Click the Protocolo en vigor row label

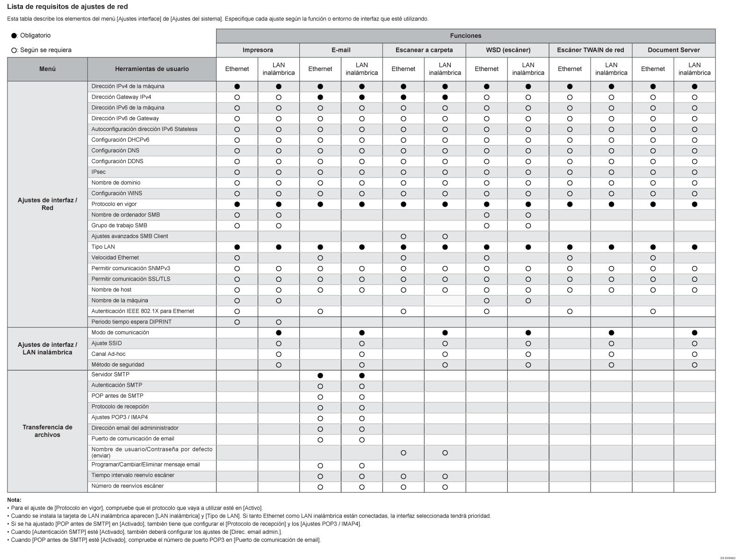[114, 204]
